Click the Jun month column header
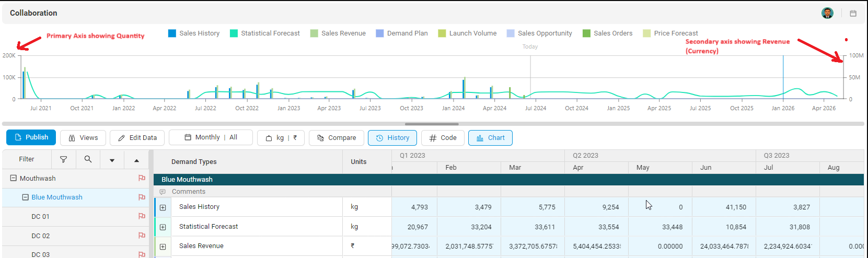The width and height of the screenshot is (868, 258). click(x=724, y=168)
